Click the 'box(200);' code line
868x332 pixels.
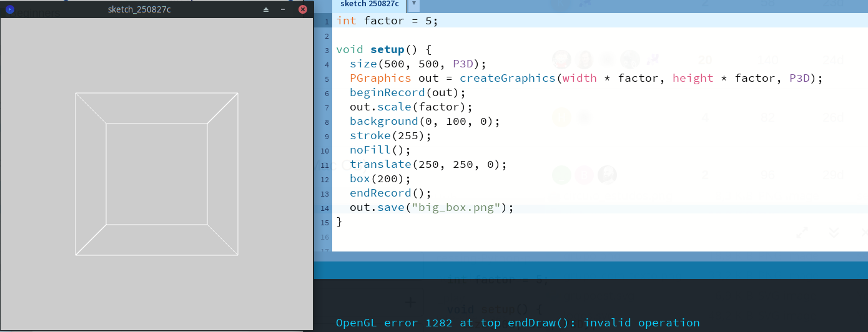coord(380,178)
